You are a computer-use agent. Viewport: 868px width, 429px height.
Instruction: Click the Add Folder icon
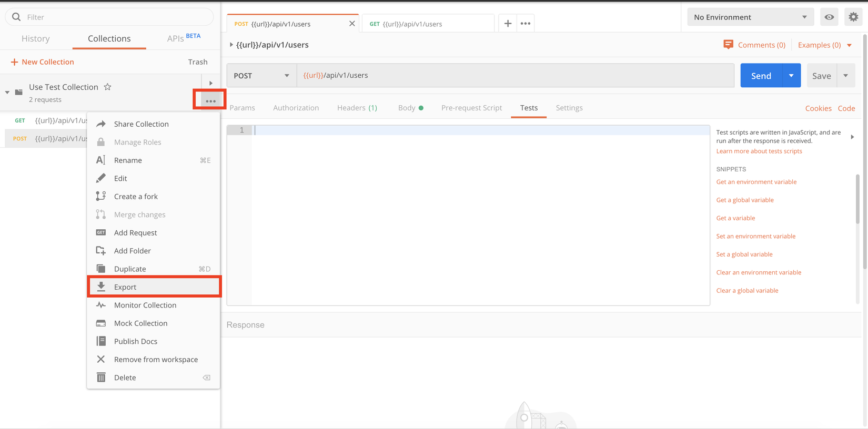click(101, 251)
